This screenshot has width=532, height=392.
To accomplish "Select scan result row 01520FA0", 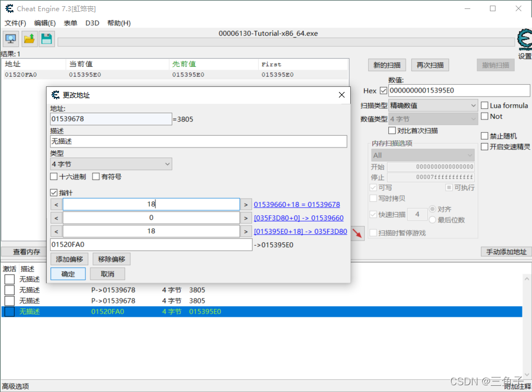I will click(175, 75).
